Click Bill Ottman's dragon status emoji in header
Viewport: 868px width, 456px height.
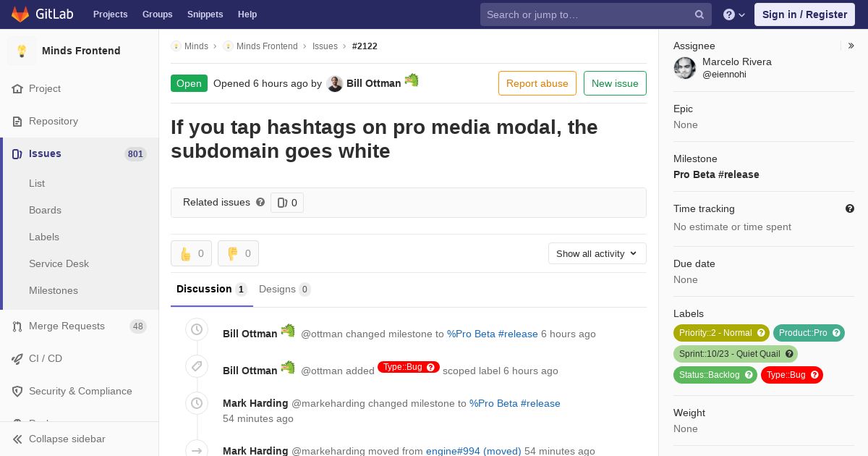[x=412, y=80]
